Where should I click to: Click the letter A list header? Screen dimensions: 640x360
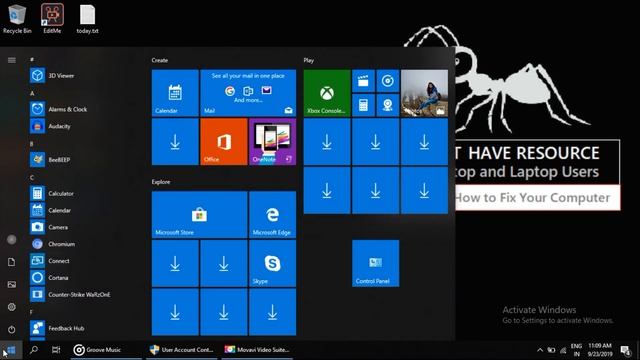[x=32, y=93]
